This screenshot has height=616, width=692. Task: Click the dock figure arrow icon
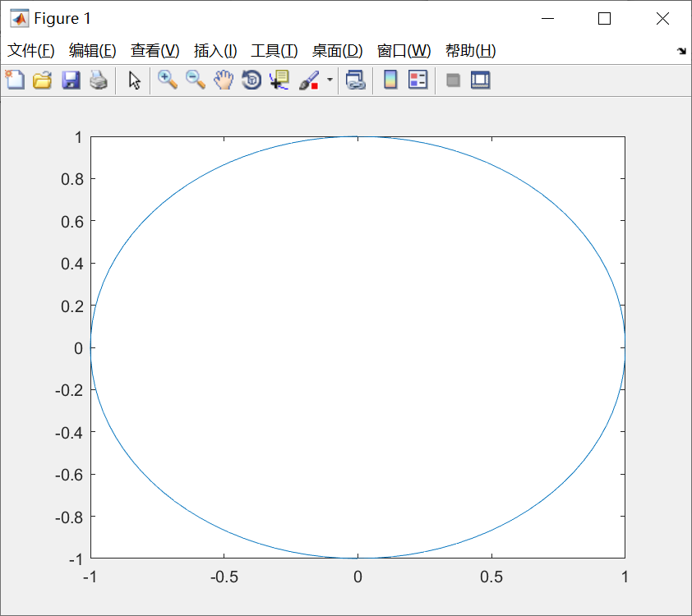click(x=681, y=51)
